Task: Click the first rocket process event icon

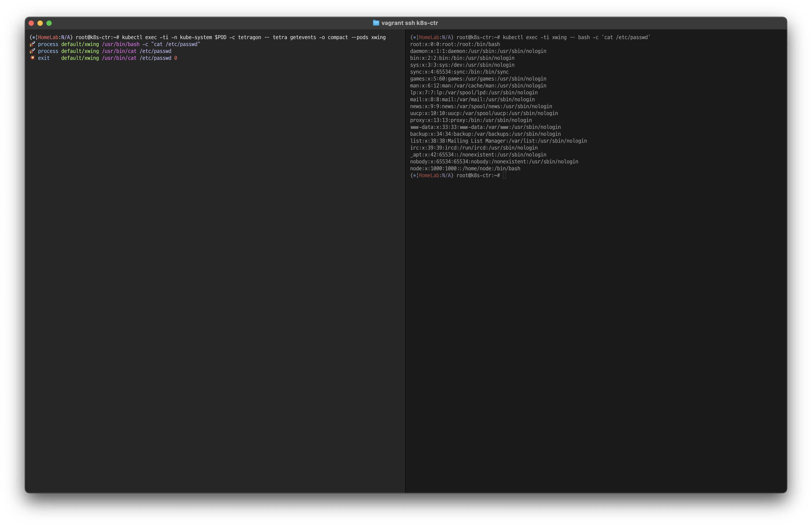Action: 32,44
